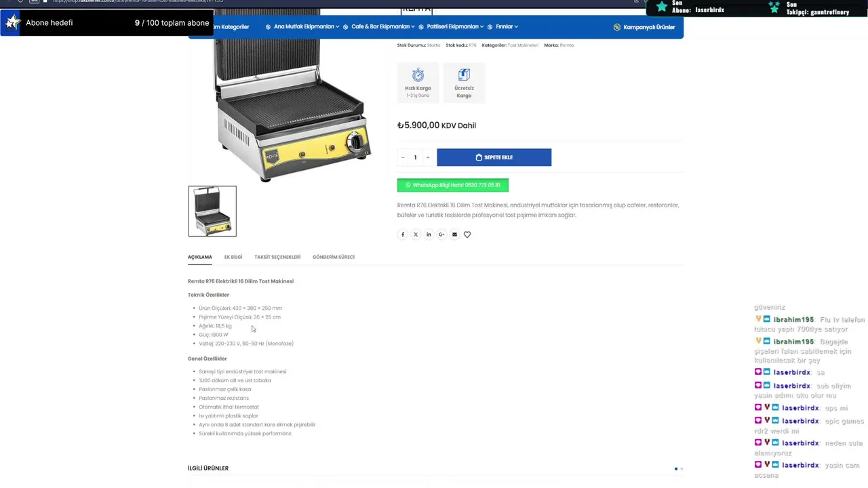
Task: Click İLGİLİ ÜRÜNLER heading
Action: (x=208, y=468)
